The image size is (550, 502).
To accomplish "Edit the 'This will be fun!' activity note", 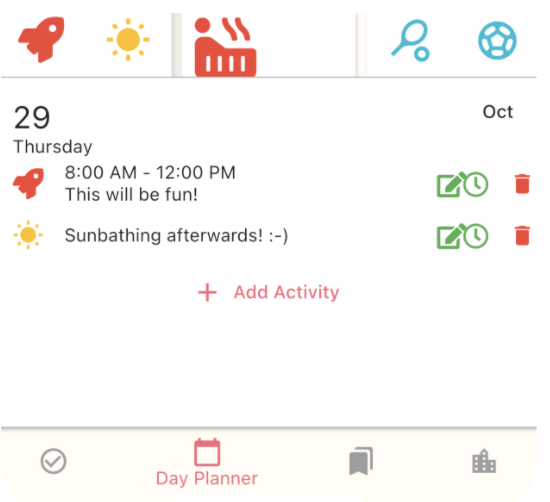I will click(x=450, y=184).
